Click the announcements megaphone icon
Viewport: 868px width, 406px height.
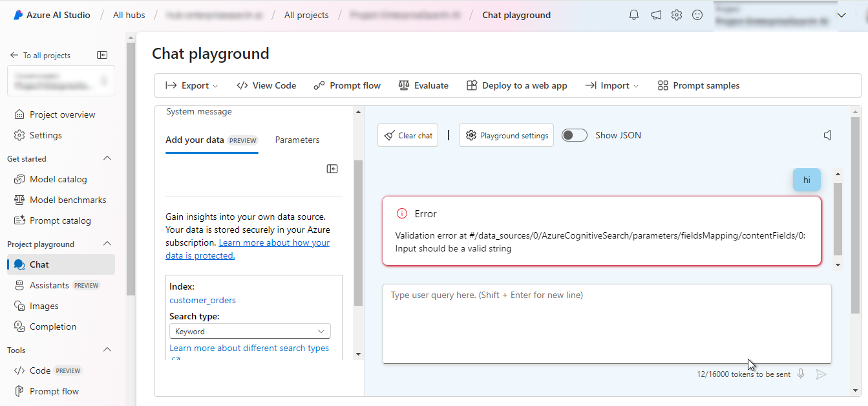click(655, 14)
